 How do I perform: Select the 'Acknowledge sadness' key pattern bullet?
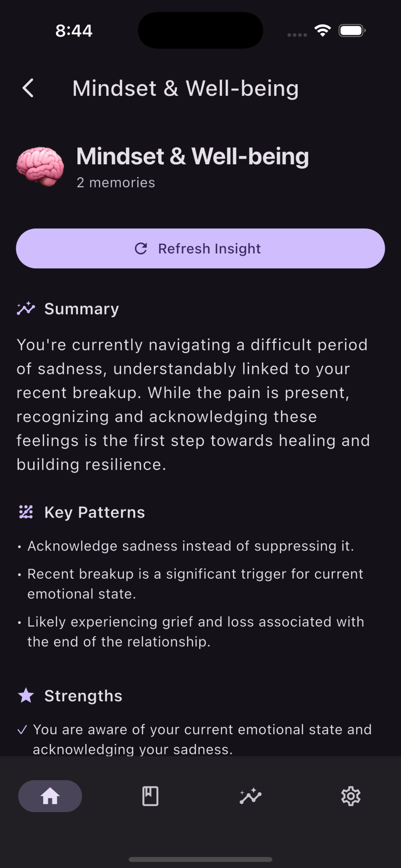(191, 546)
